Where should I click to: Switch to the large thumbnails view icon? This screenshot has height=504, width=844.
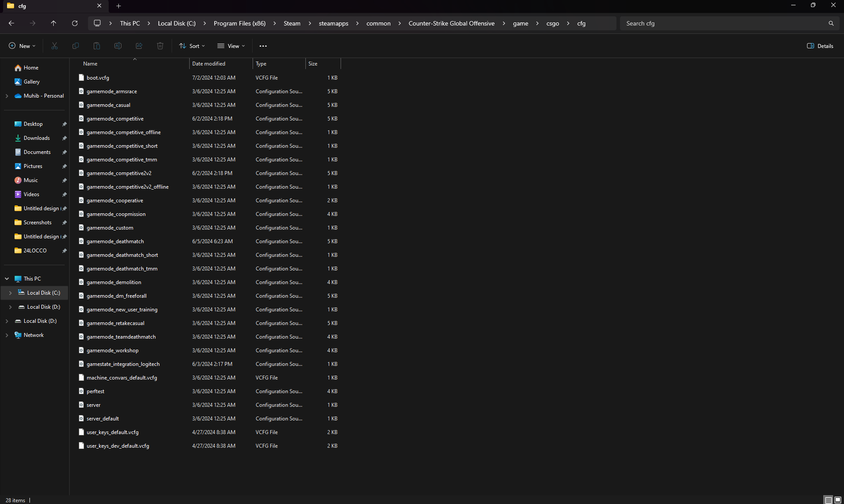point(838,500)
